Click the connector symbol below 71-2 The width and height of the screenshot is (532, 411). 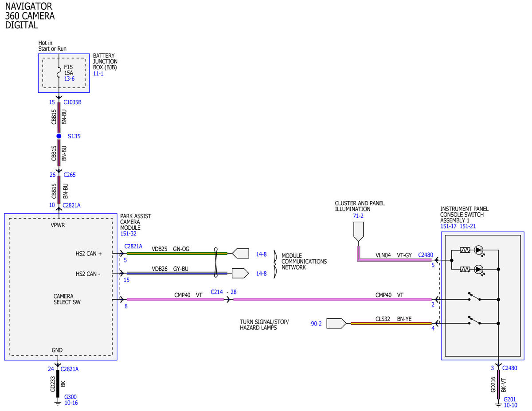click(x=358, y=232)
